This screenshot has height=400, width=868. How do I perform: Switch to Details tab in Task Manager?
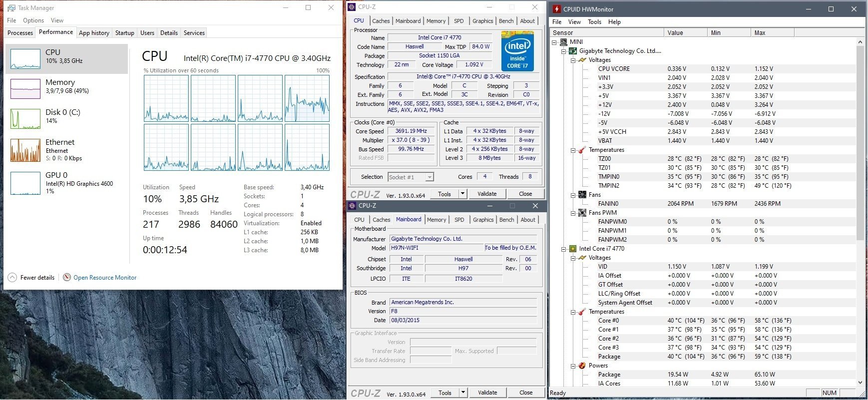point(169,33)
